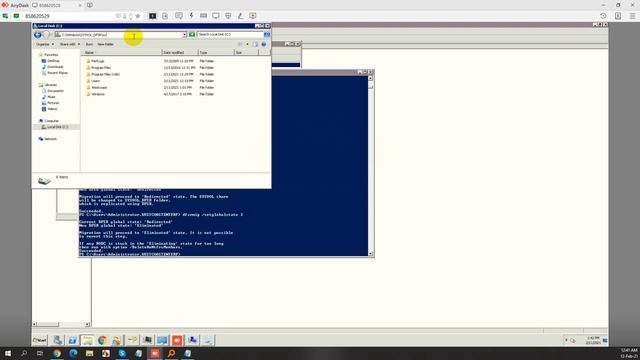640x360 pixels.
Task: Open the AnyDesk actions lightning bolt menu
Action: point(191,16)
